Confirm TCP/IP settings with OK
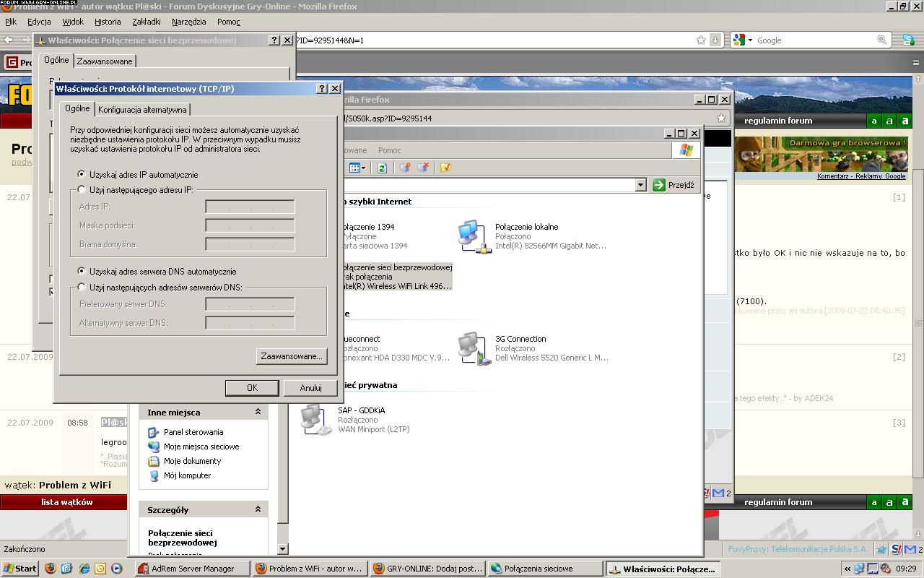The width and height of the screenshot is (924, 578). (x=252, y=388)
